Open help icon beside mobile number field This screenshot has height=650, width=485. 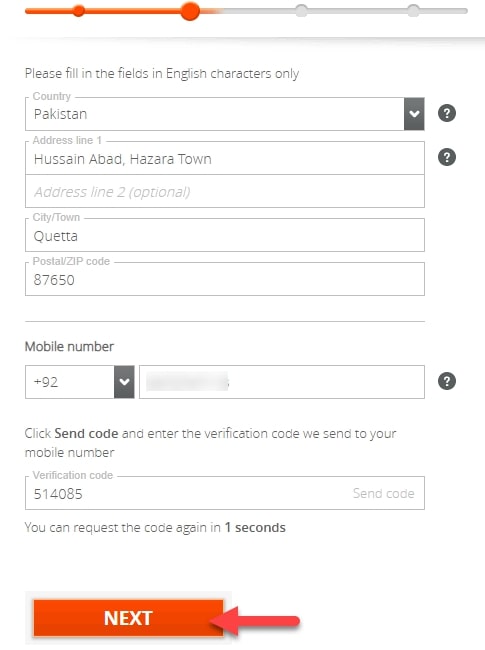[x=447, y=381]
